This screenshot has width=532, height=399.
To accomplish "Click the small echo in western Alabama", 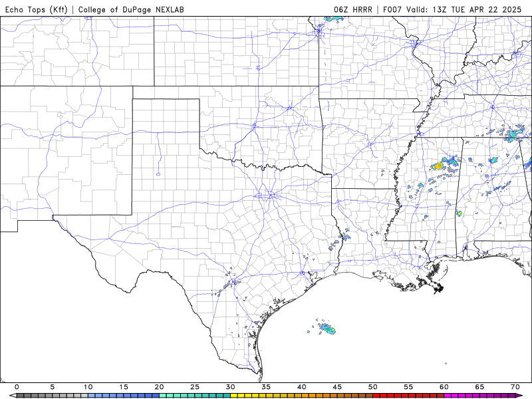I will (x=459, y=213).
